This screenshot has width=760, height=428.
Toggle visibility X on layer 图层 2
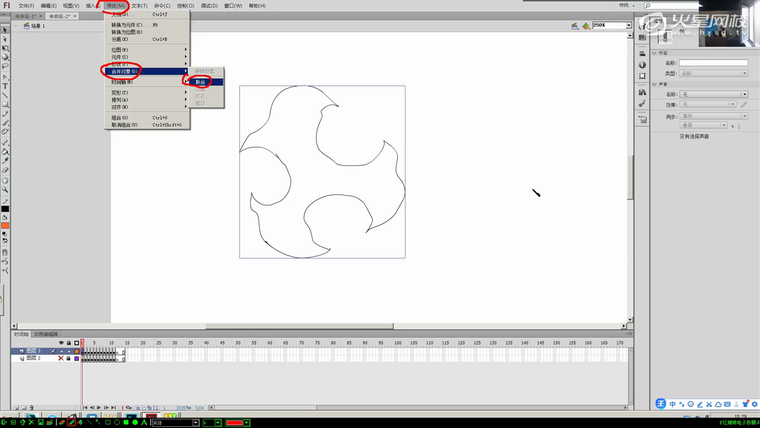tap(60, 358)
